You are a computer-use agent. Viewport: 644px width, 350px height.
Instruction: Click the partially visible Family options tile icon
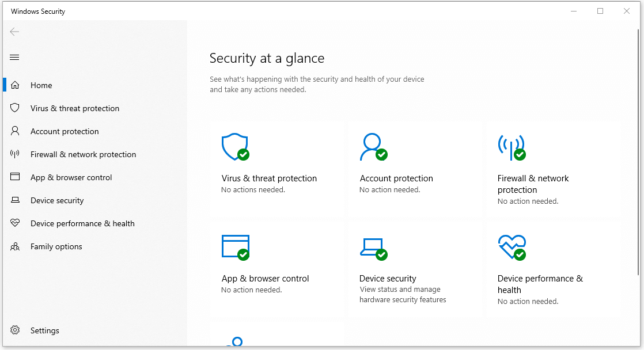coord(236,341)
